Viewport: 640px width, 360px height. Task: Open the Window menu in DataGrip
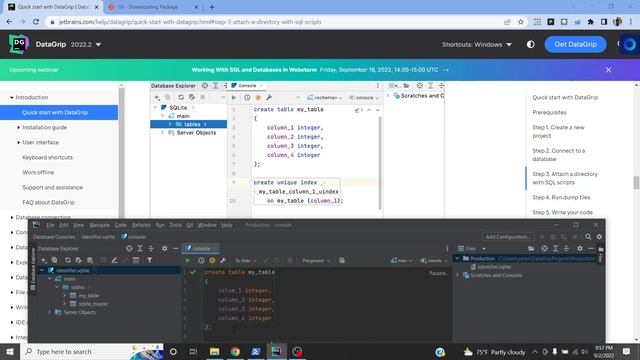tap(207, 225)
